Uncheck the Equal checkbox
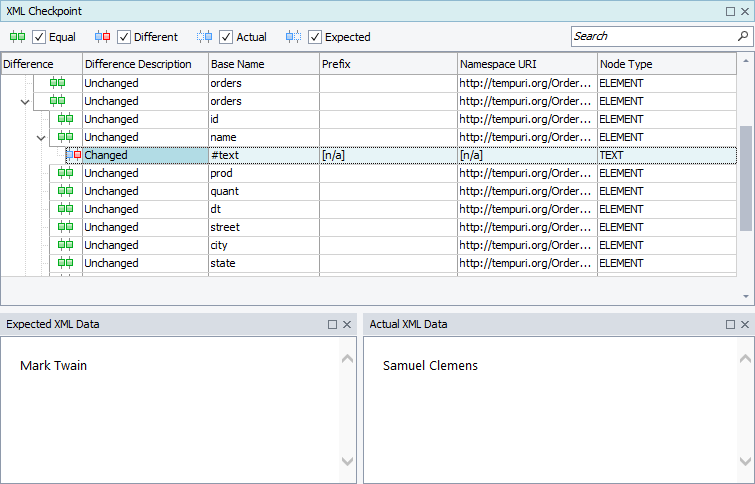755x484 pixels. point(40,37)
